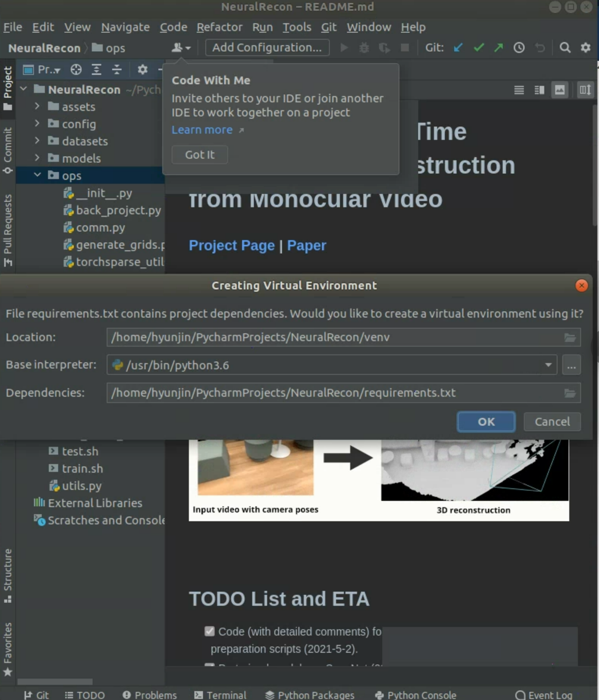Viewport: 599px width, 700px height.
Task: Browse folder icon in Dependencies field
Action: (570, 393)
